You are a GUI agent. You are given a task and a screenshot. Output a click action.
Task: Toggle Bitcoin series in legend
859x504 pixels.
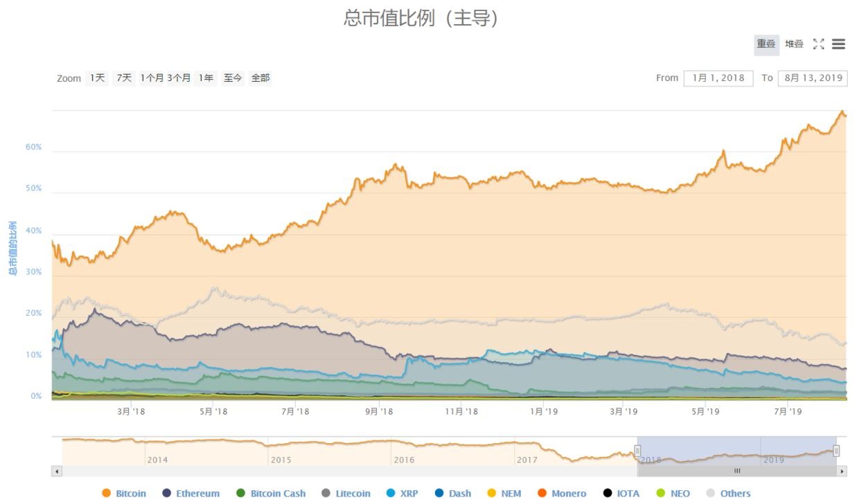point(106,494)
